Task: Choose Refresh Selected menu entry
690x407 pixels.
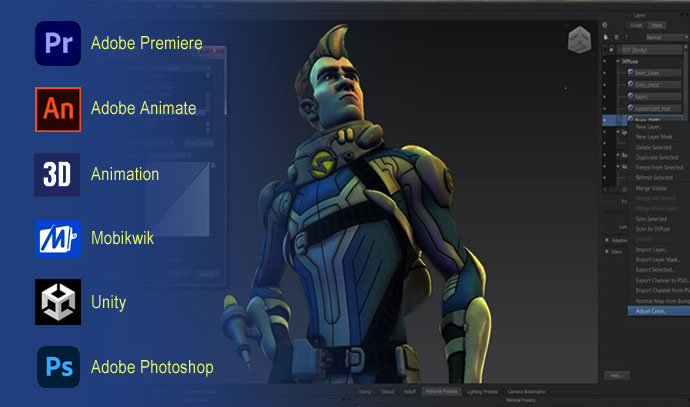Action: (654, 178)
